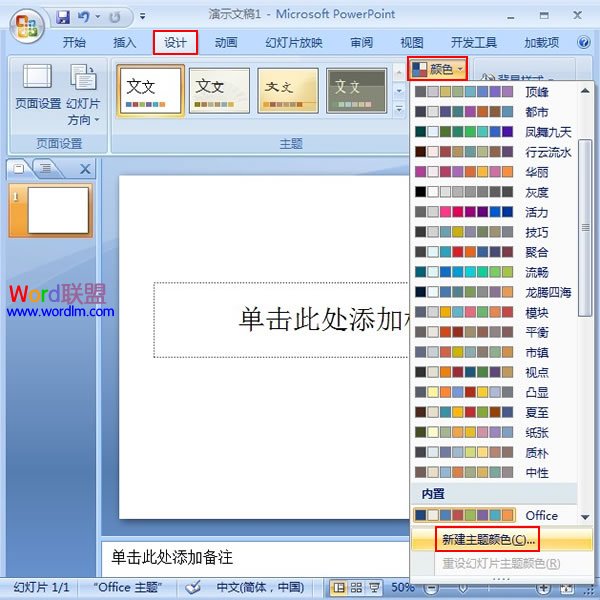
Task: Open the 视图 ribbon tab
Action: tap(412, 42)
